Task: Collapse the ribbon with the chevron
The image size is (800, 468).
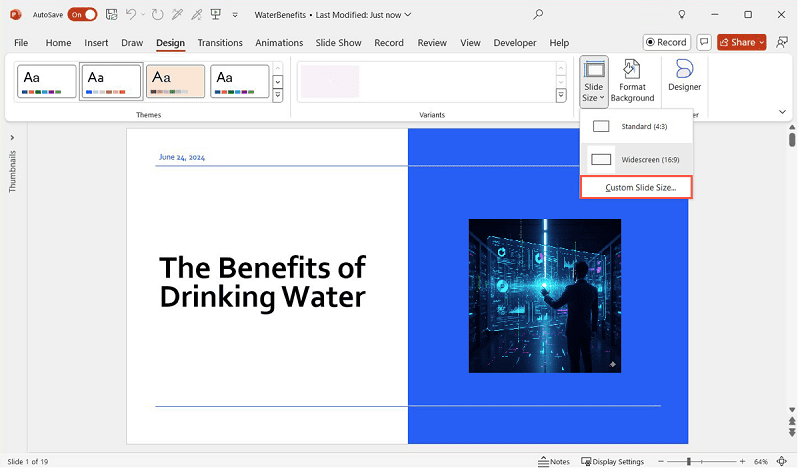Action: [782, 112]
